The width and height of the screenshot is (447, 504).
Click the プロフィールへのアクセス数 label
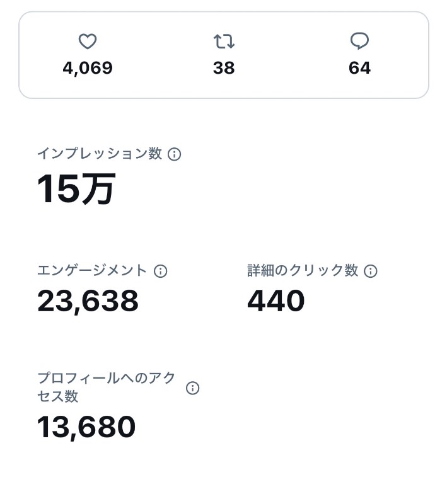pyautogui.click(x=107, y=387)
